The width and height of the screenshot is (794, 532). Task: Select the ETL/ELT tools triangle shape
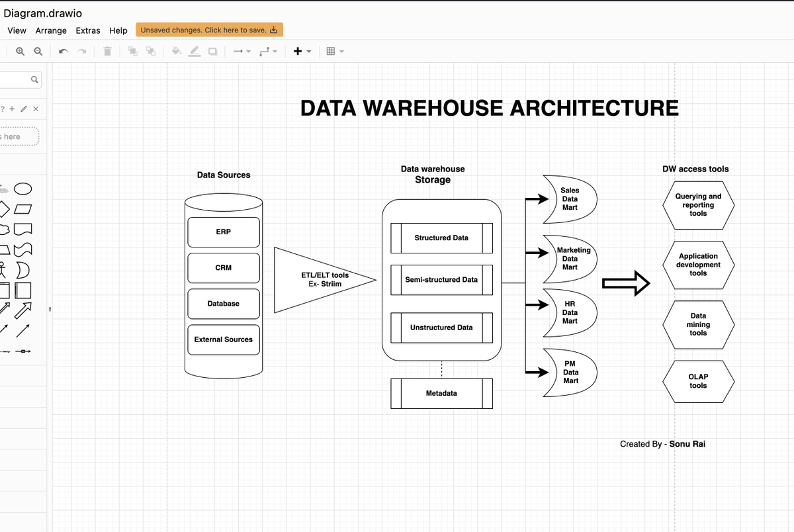pyautogui.click(x=325, y=280)
